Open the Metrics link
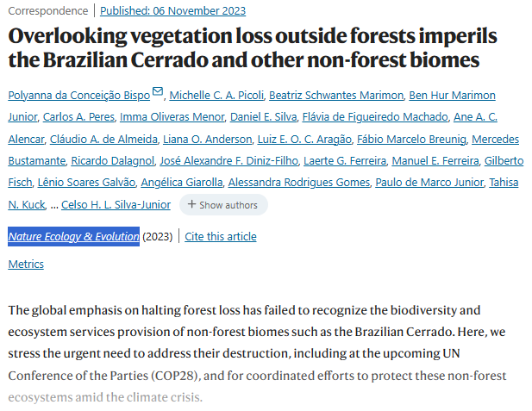 tap(26, 265)
